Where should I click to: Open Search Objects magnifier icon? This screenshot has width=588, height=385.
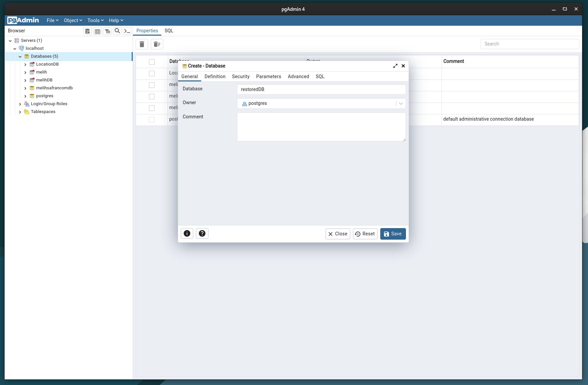point(117,31)
